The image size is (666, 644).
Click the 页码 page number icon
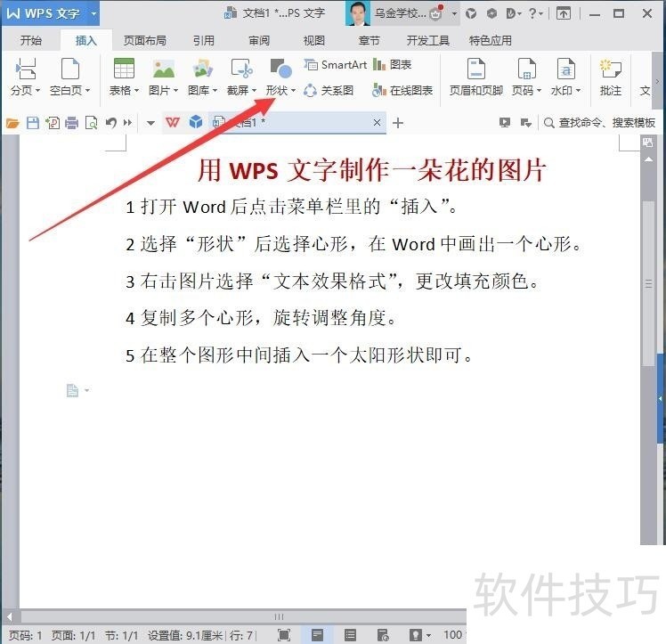click(526, 69)
